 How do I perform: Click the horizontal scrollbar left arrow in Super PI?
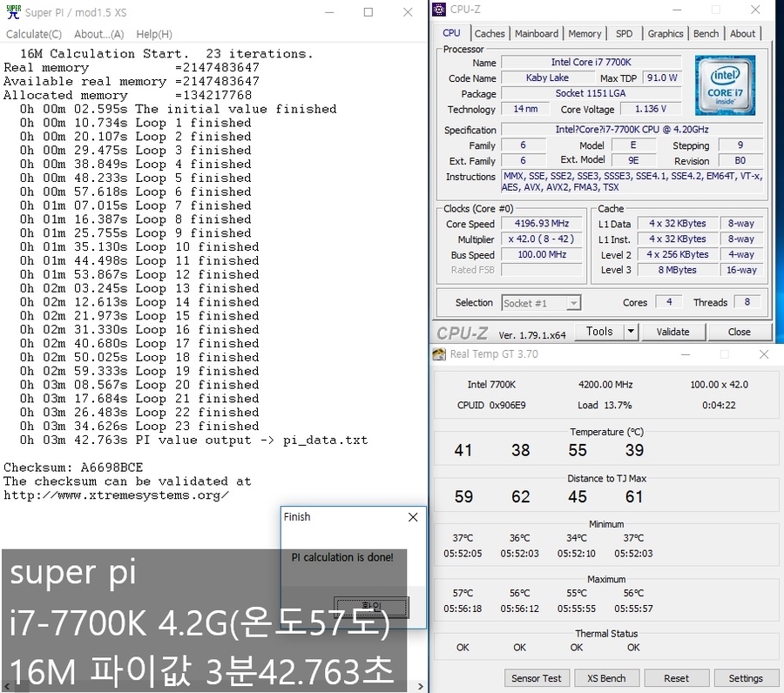coord(6,687)
